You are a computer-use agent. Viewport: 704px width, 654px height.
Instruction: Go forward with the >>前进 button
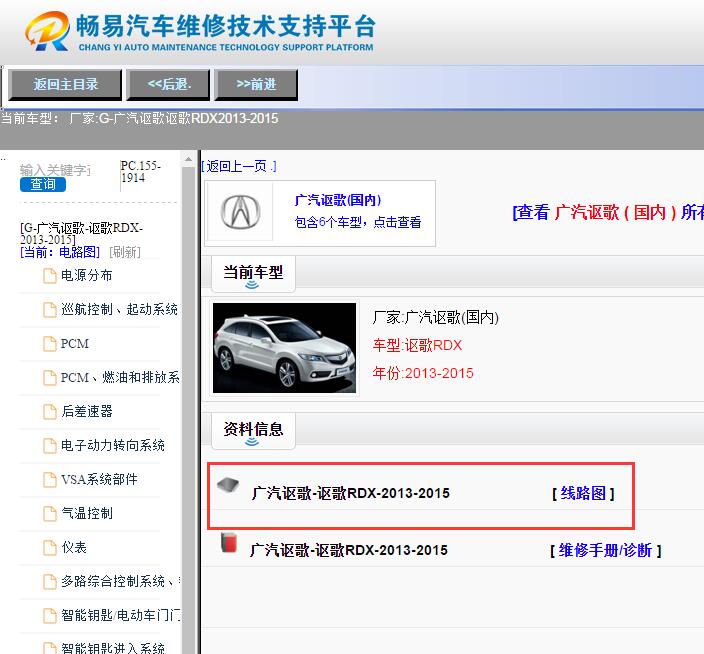[256, 84]
